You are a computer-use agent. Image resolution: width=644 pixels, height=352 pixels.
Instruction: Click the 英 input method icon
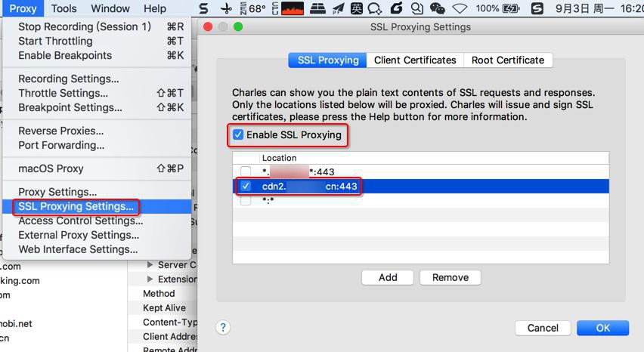pos(356,8)
